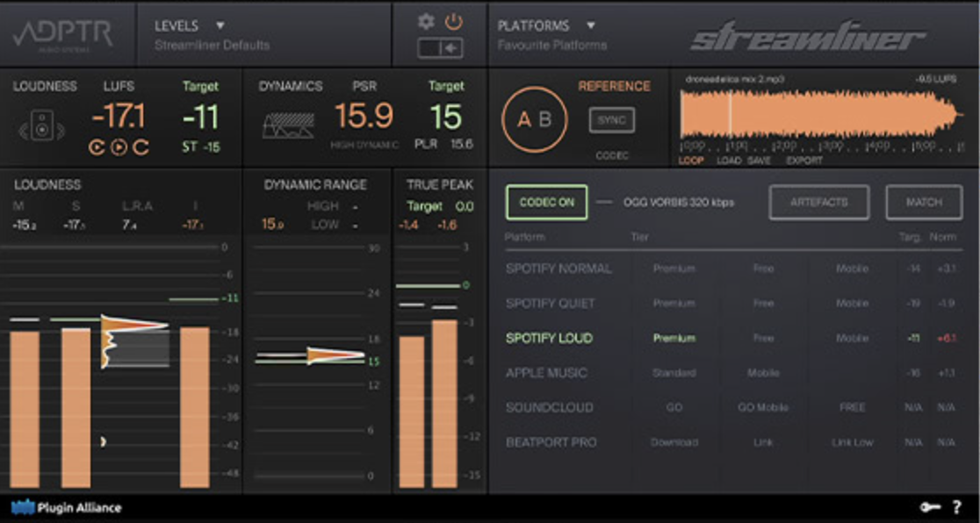Toggle the orange power bypass icon
The image size is (980, 523).
tap(454, 22)
